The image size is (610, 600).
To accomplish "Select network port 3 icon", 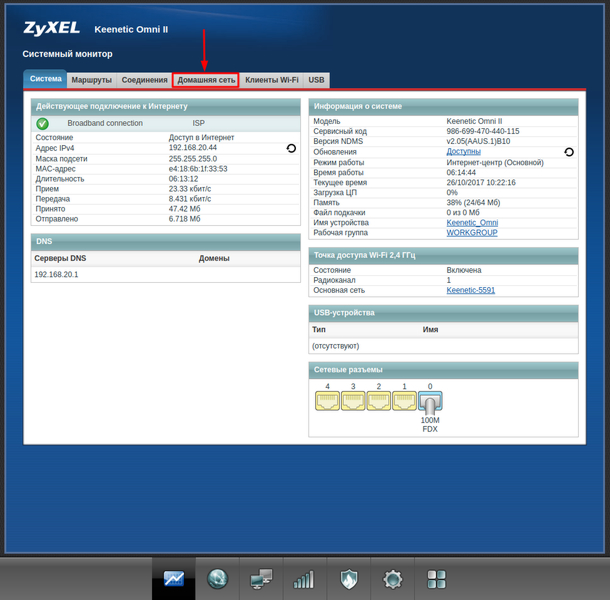I will coord(353,401).
